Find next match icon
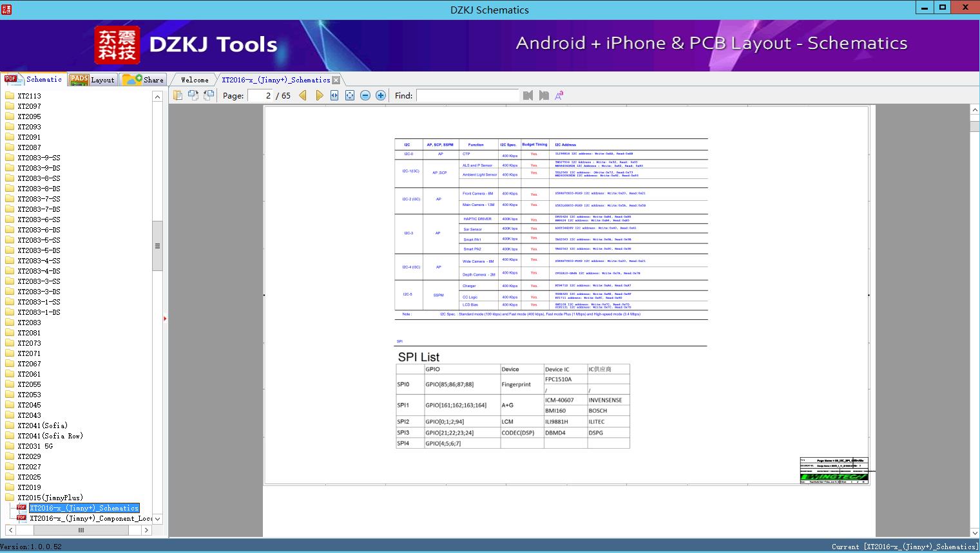The height and width of the screenshot is (553, 980). coord(544,95)
